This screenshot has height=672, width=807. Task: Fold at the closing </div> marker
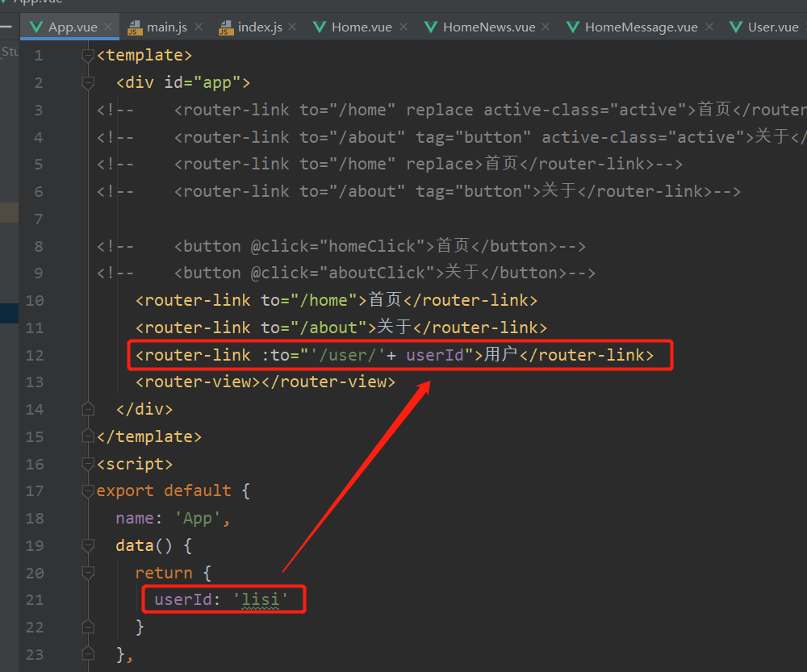point(88,409)
